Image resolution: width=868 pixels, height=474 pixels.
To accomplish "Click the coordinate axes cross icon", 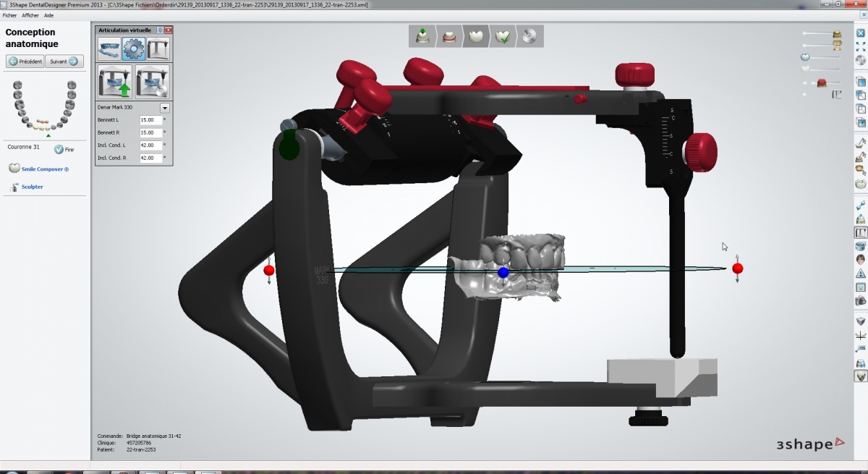I will (x=861, y=336).
